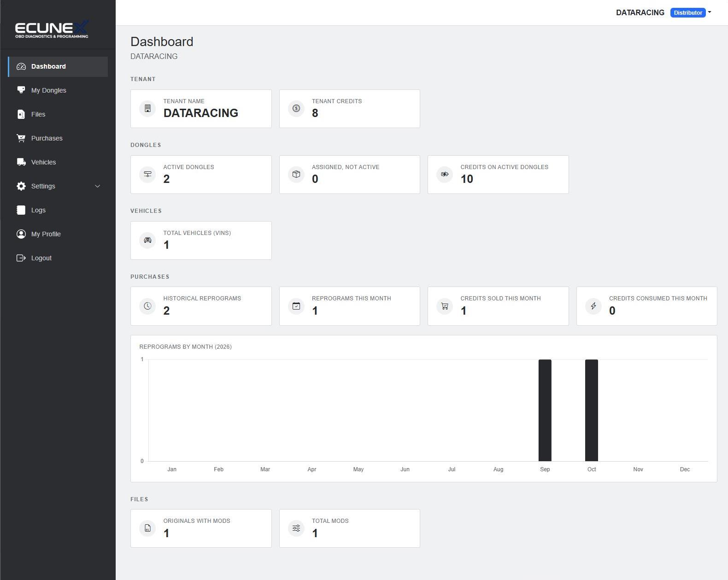Open the Purchases menu item

coord(58,138)
